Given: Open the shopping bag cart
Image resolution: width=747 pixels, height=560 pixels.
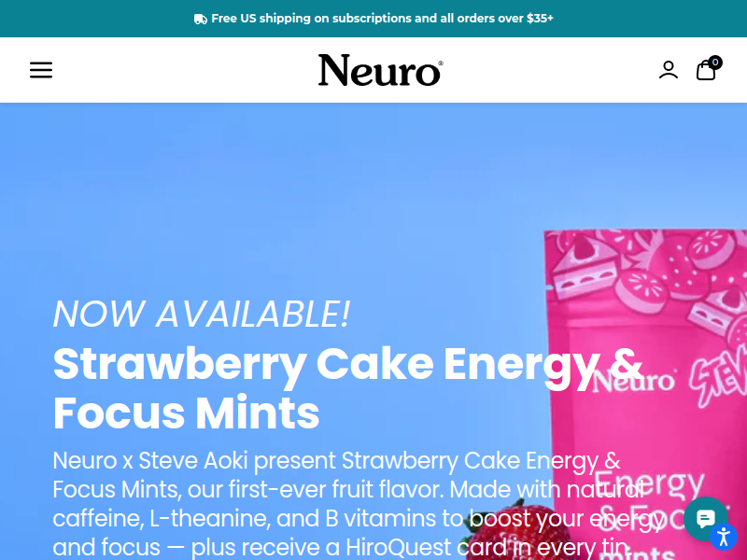Looking at the screenshot, I should click(706, 71).
